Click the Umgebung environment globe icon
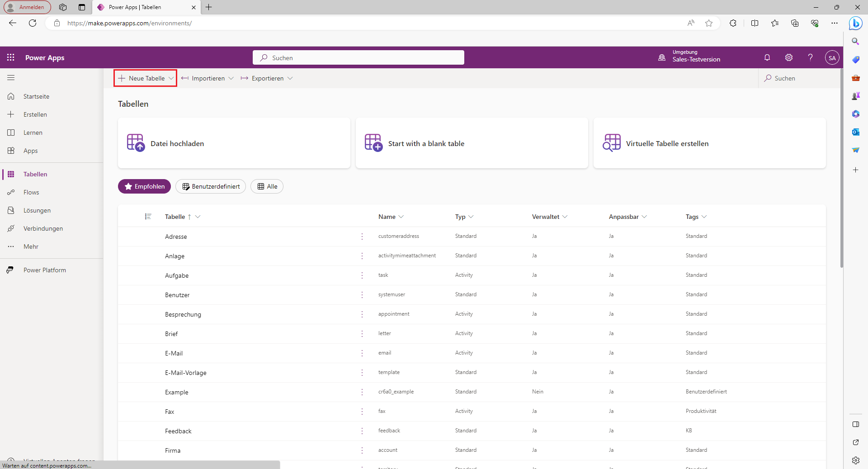868x469 pixels. [662, 57]
